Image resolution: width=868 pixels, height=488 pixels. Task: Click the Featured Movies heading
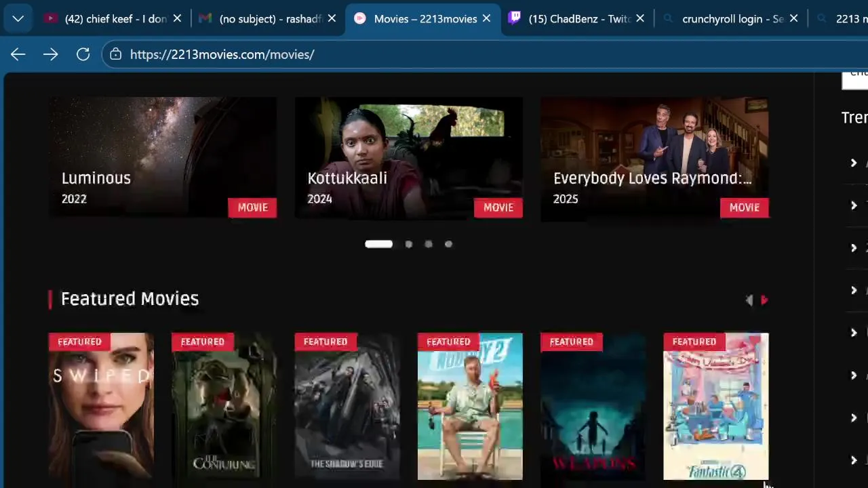tap(130, 299)
